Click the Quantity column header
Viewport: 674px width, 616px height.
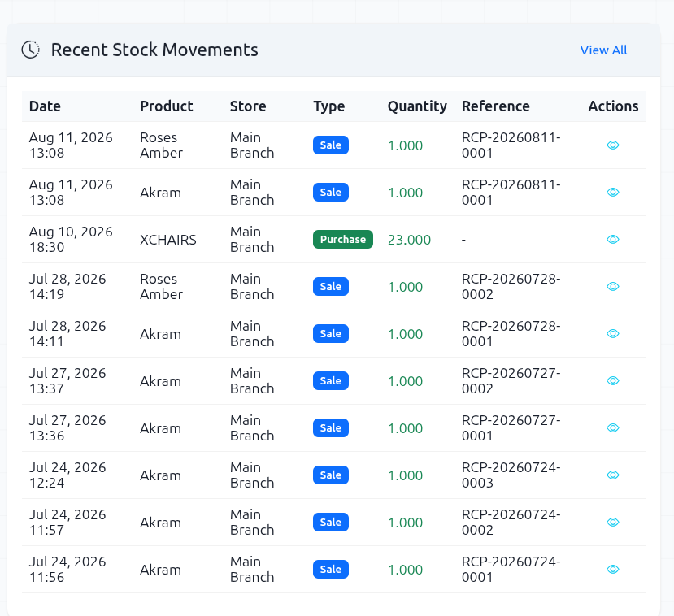point(417,106)
